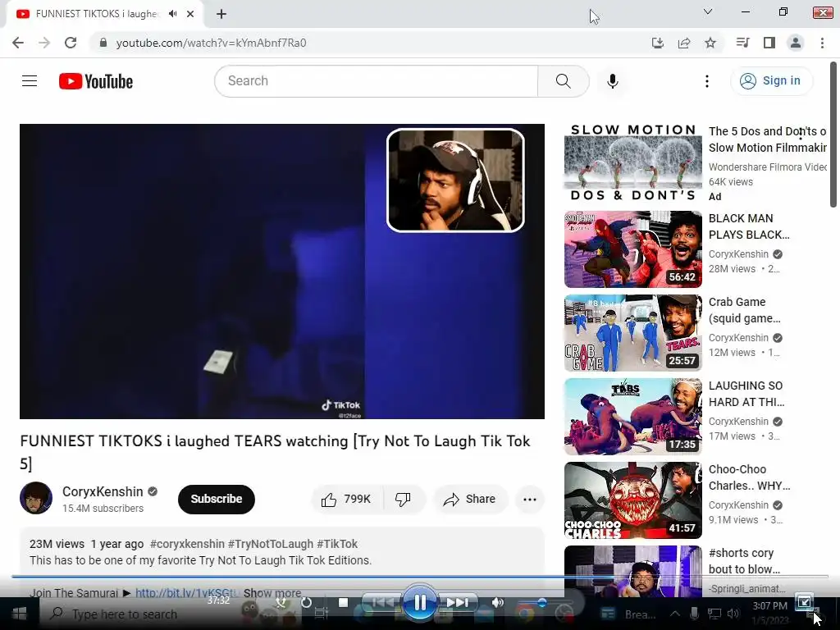The image size is (840, 630).
Task: Open the #shorts cory video title
Action: (x=744, y=561)
